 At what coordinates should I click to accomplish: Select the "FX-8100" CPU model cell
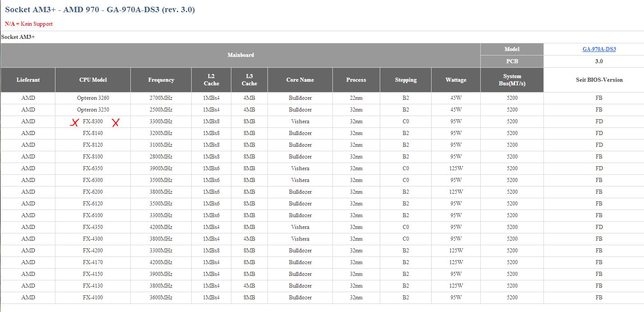[93, 157]
